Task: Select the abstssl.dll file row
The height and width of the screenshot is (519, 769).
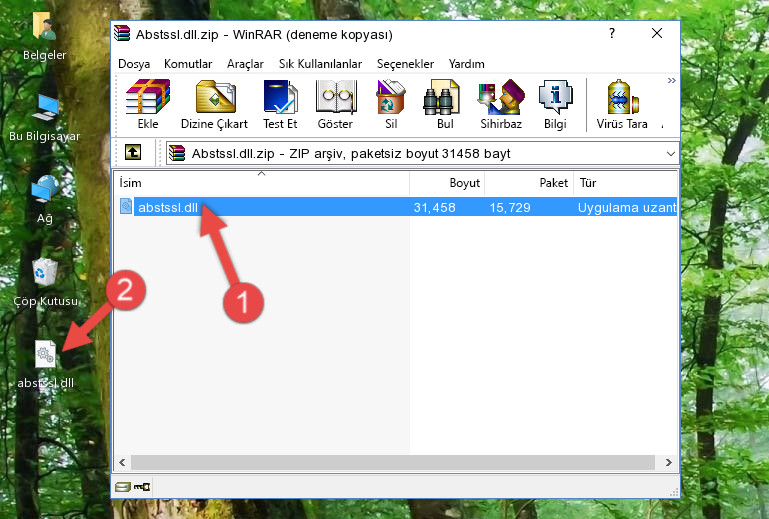Action: (396, 207)
